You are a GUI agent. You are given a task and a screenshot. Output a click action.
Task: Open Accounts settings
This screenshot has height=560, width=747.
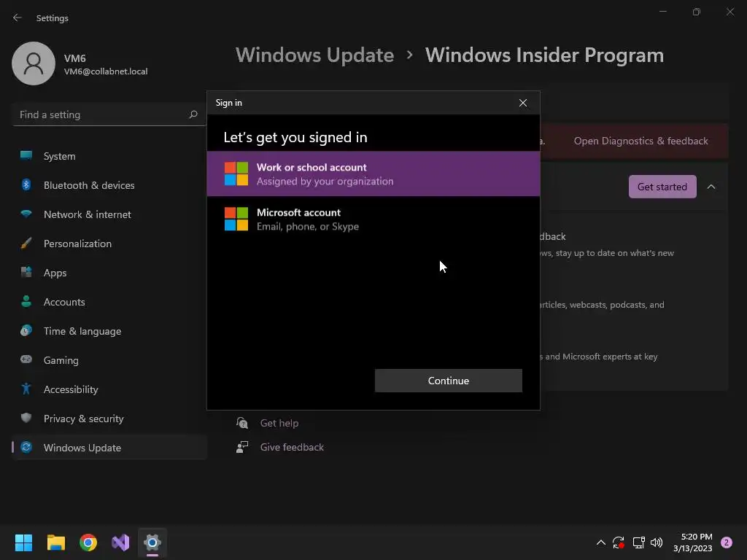click(109, 302)
